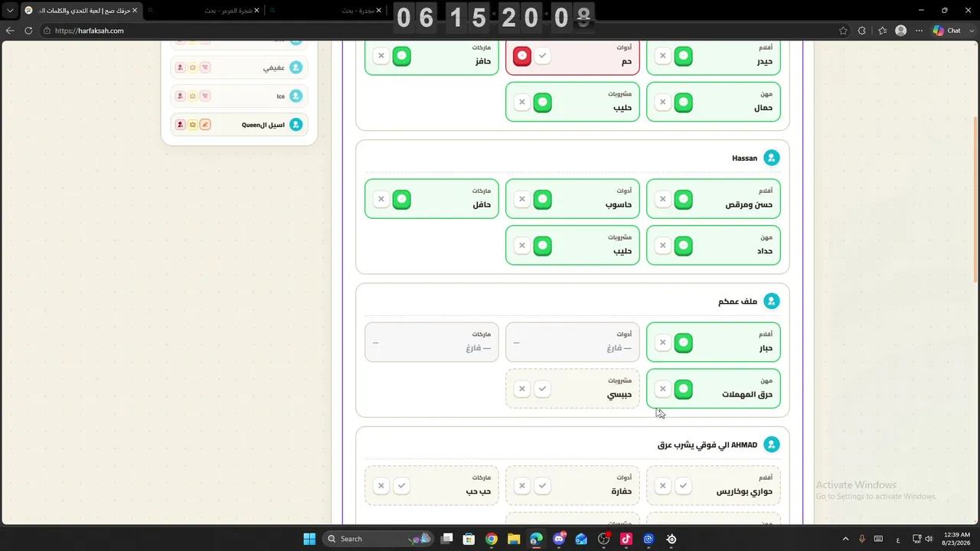This screenshot has width=980, height=551.
Task: Close the شجرة العرعر tab
Action: pos(256,11)
